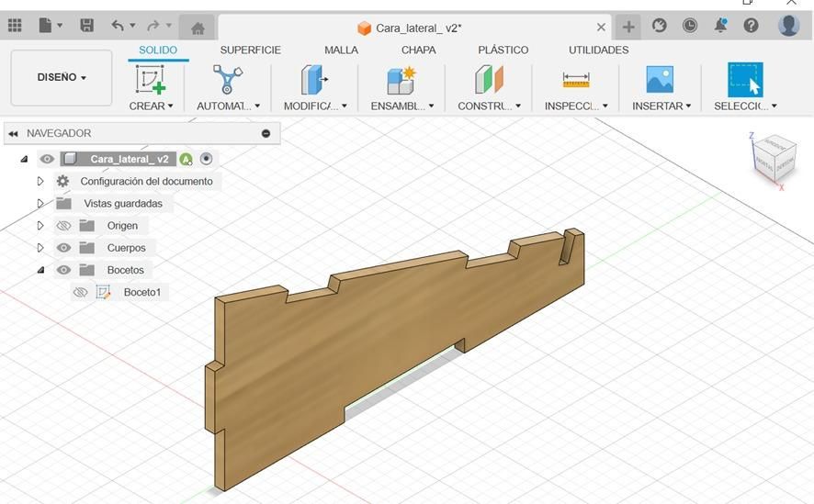Screen dimensions: 814x504
Task: Open the job status clock icon
Action: click(x=690, y=26)
